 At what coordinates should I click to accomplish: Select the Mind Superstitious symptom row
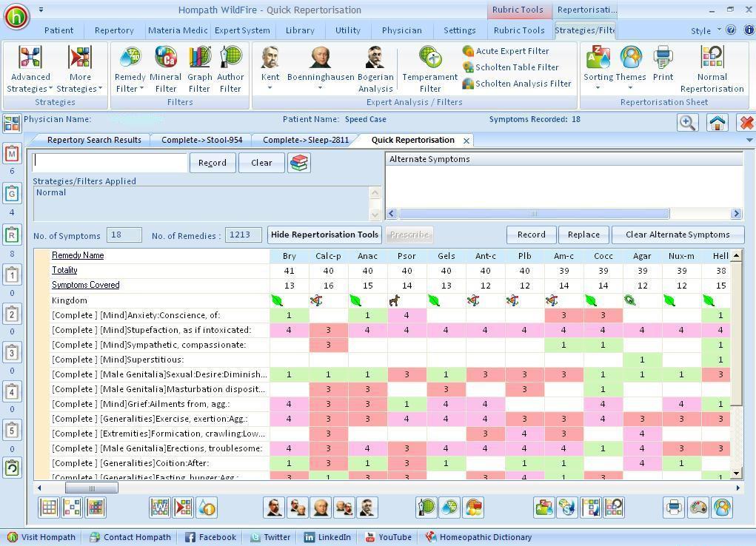point(160,360)
